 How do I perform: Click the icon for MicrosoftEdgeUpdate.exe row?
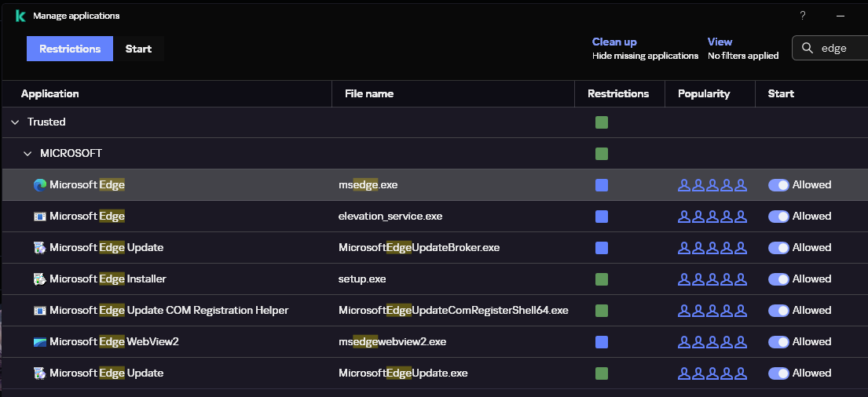pos(40,373)
